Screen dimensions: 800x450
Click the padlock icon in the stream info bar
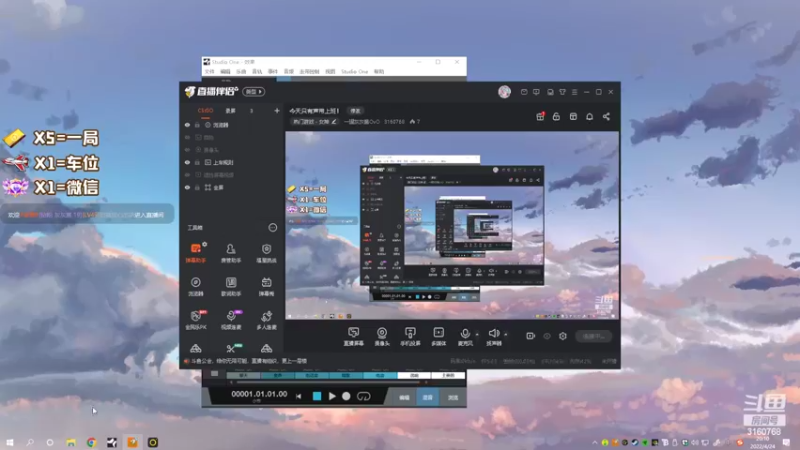click(x=556, y=116)
